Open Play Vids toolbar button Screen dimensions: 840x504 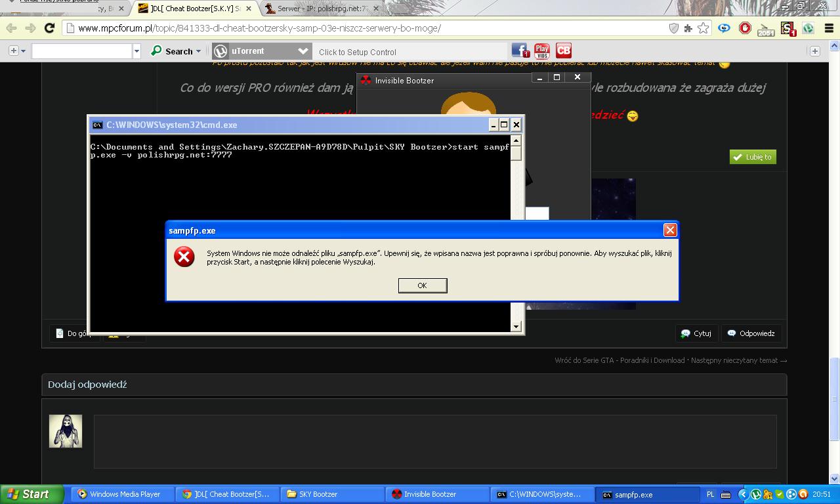coord(542,51)
